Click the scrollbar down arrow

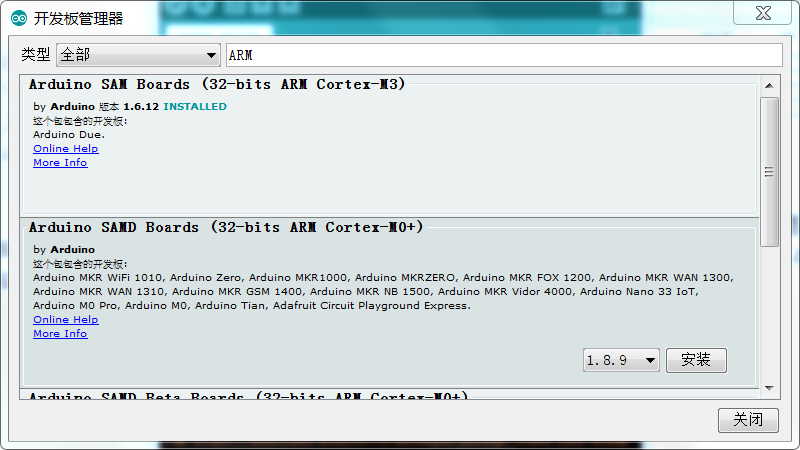[x=769, y=388]
